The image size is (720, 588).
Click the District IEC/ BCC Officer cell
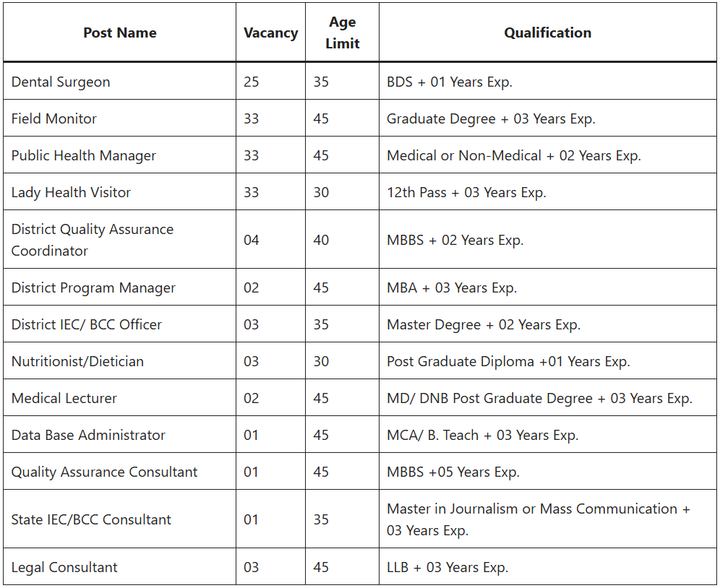click(86, 324)
